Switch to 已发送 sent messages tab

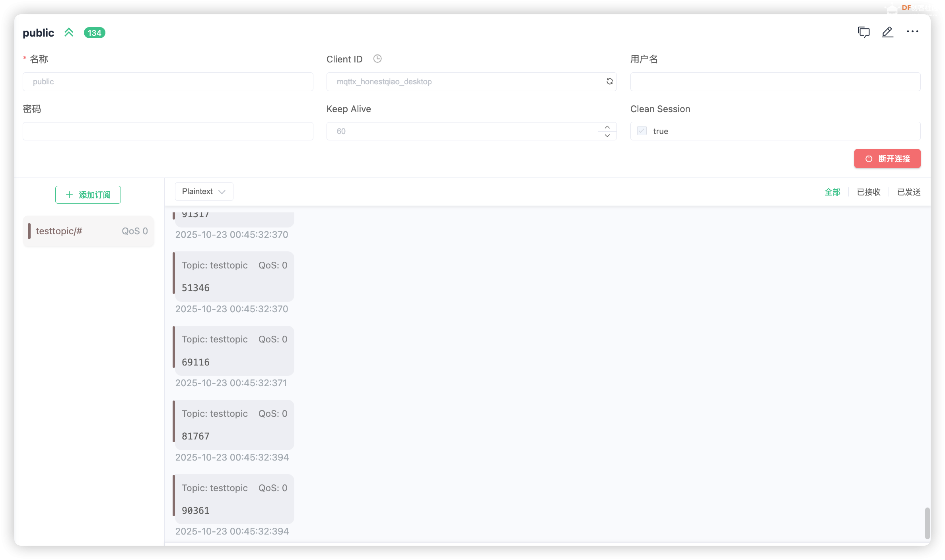[909, 192]
